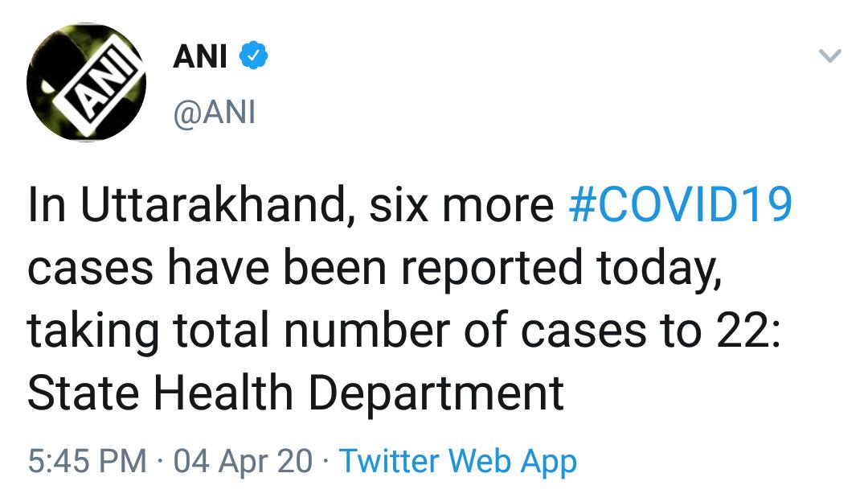Open the tweet options chevron

pyautogui.click(x=829, y=56)
